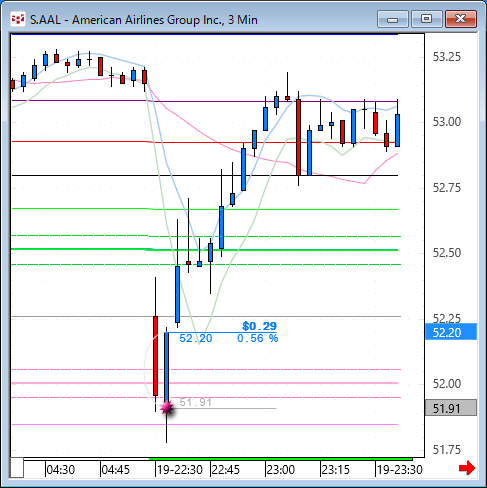Click the window title S.AAL American Airlines

(x=144, y=20)
